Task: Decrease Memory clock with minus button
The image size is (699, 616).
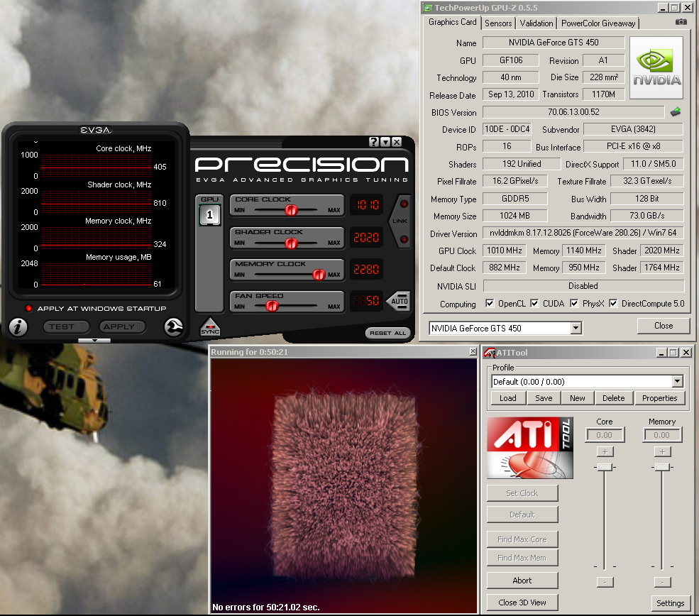Action: tap(662, 582)
